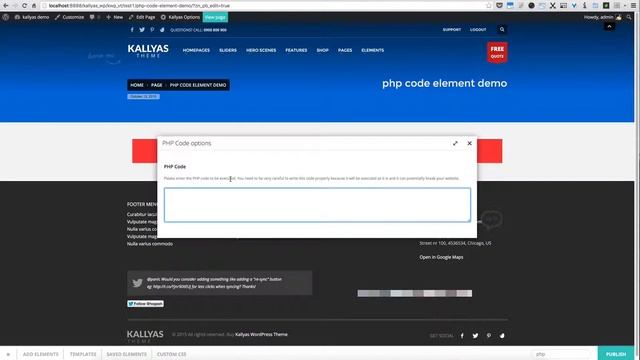Open the last footer social icon
Image resolution: width=640 pixels, height=360 pixels.
502,336
